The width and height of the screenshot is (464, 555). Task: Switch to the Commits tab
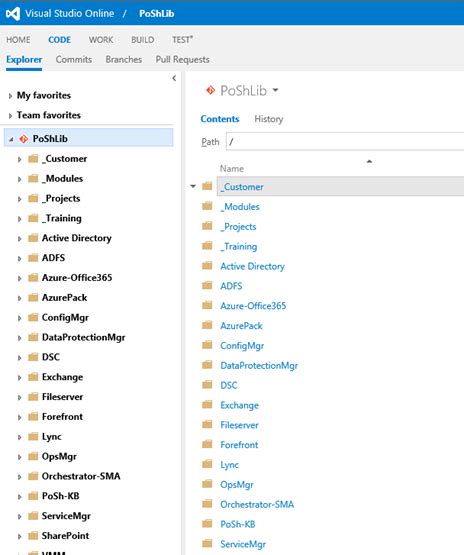pos(74,59)
